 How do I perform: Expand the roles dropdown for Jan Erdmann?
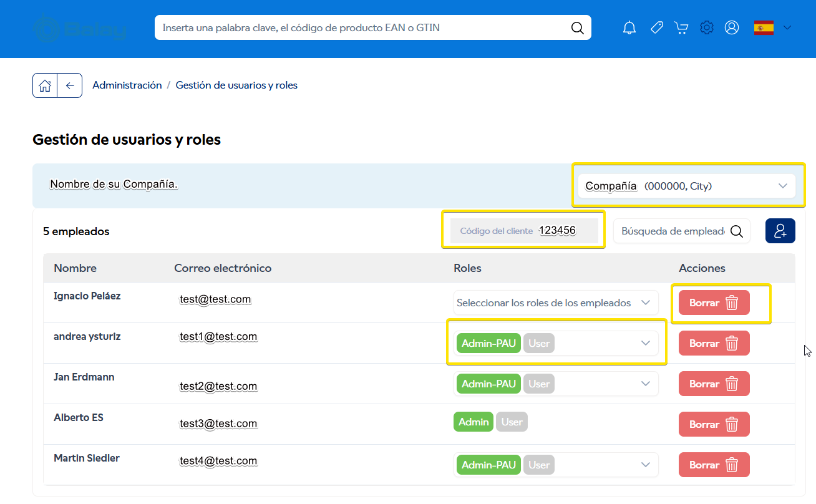645,384
